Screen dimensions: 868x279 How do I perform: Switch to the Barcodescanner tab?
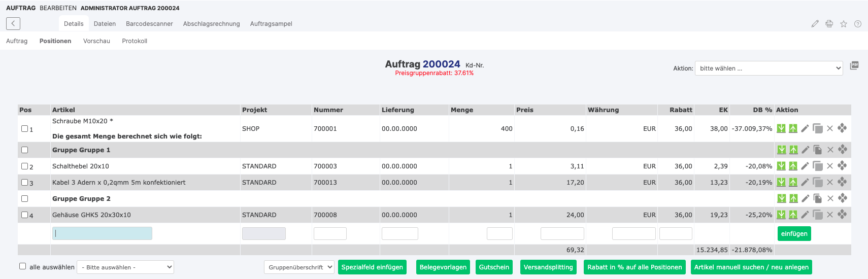149,24
